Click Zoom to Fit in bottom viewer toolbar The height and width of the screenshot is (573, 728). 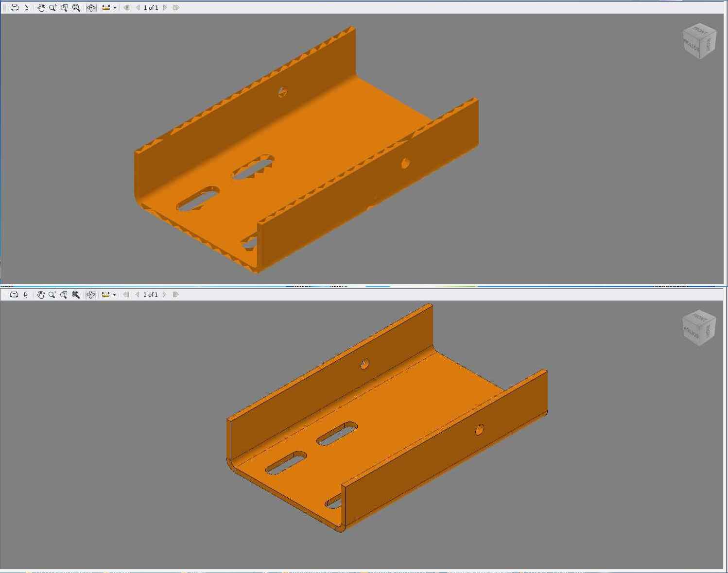[76, 295]
